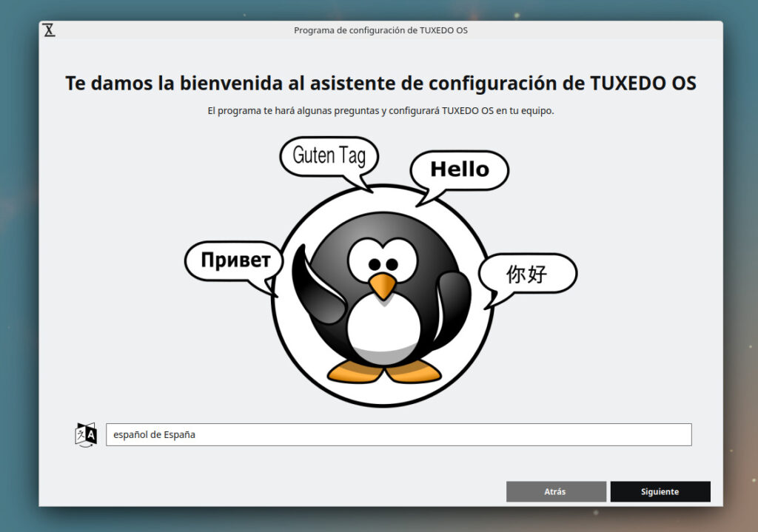
Task: Click the '你好' speech bubble
Action: point(527,274)
